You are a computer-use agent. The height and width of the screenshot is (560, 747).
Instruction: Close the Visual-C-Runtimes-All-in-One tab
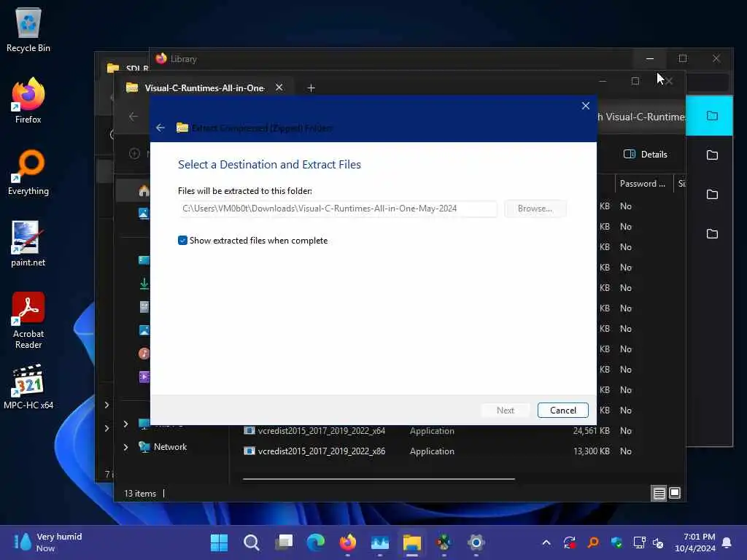coord(279,87)
